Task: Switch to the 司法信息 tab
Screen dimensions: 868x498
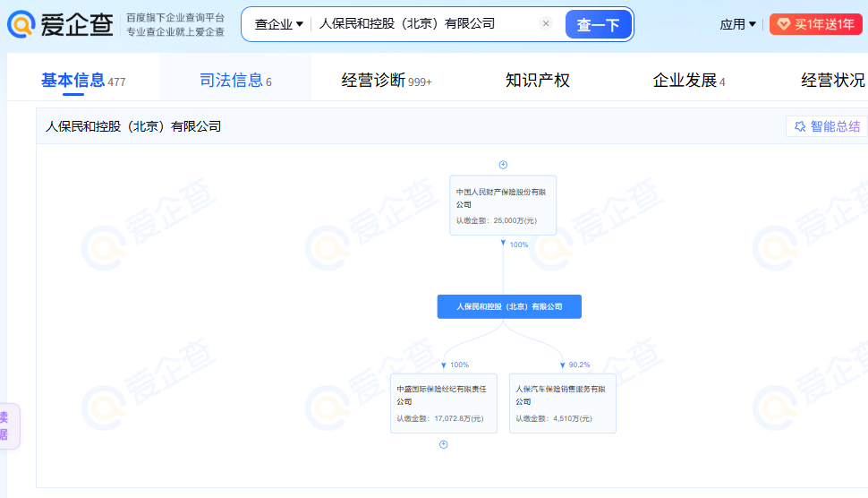Action: (235, 81)
